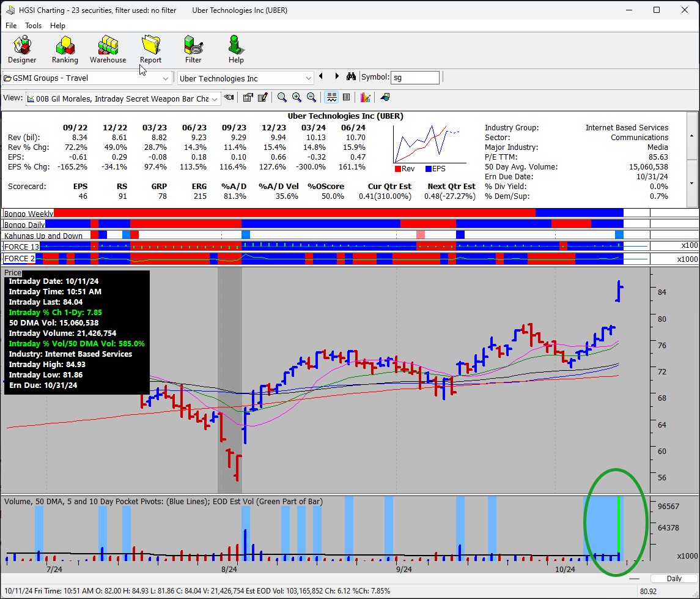Click the shapes icon at toolbar end
Screen dimensions: 700x599
click(x=385, y=97)
